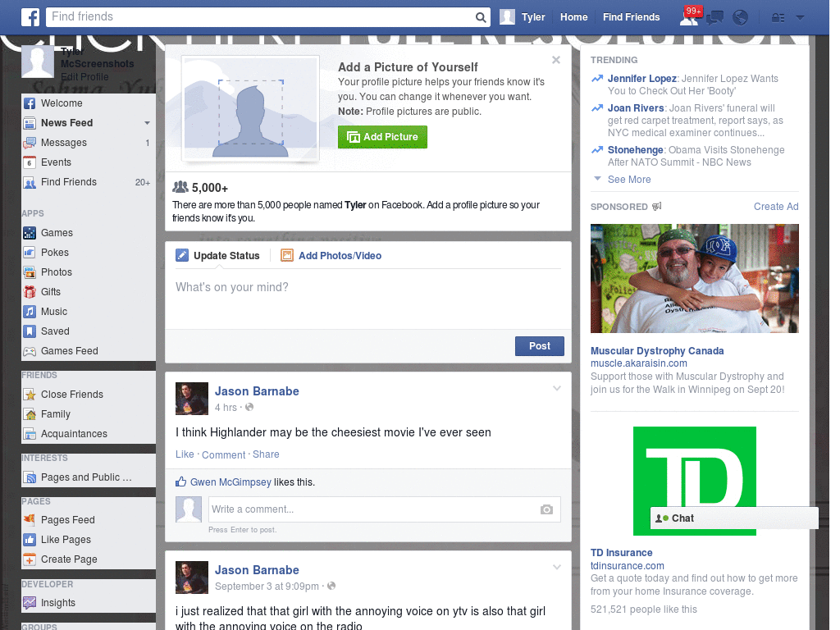
Task: Open the Chat bar
Action: (x=734, y=518)
